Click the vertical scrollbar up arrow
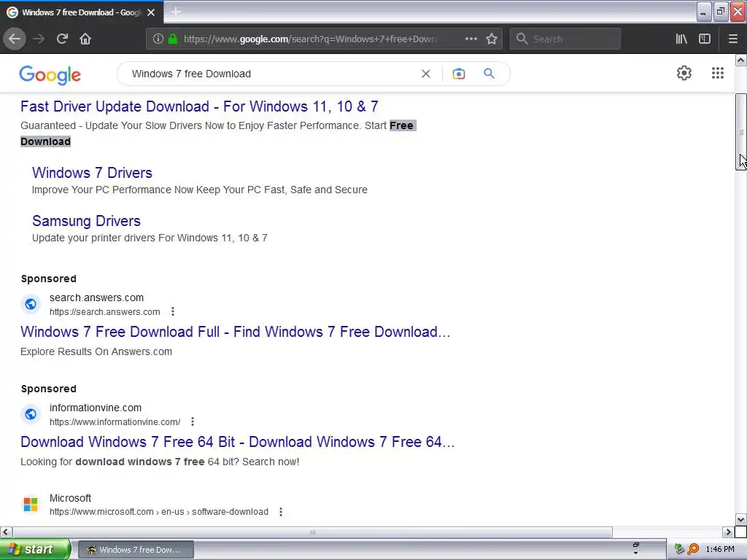This screenshot has height=560, width=747. tap(741, 60)
